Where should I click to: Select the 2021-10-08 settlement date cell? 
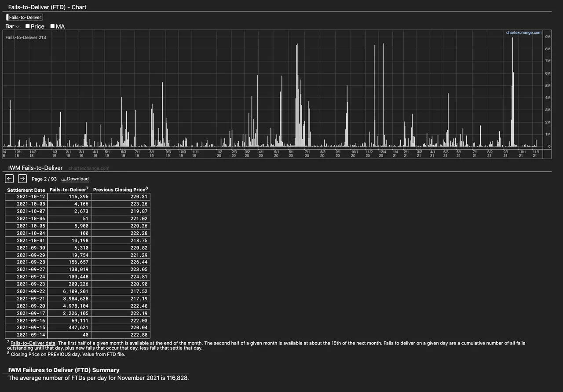(x=26, y=204)
